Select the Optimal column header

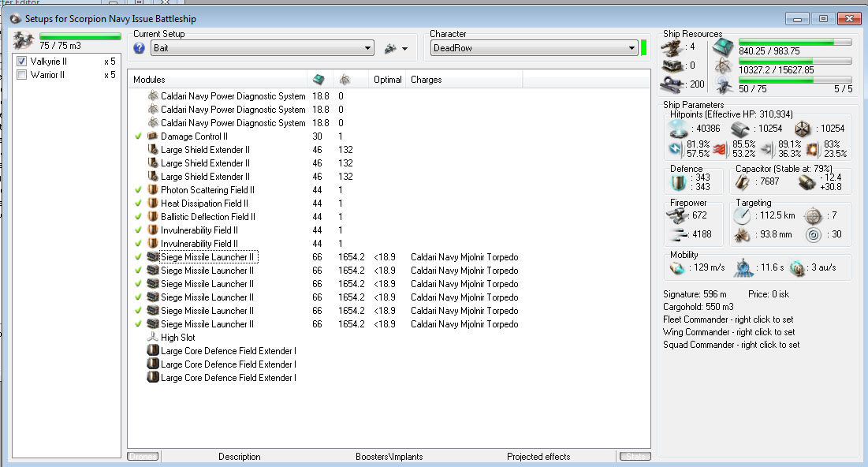click(388, 80)
